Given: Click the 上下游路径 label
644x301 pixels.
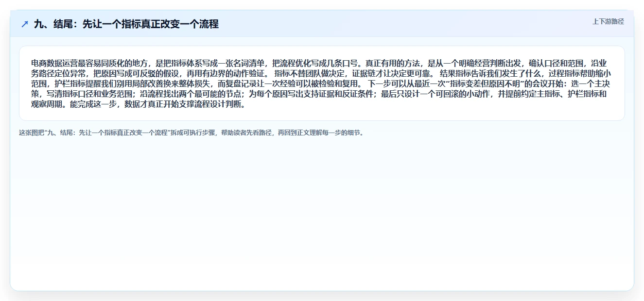Looking at the screenshot, I should (x=608, y=21).
